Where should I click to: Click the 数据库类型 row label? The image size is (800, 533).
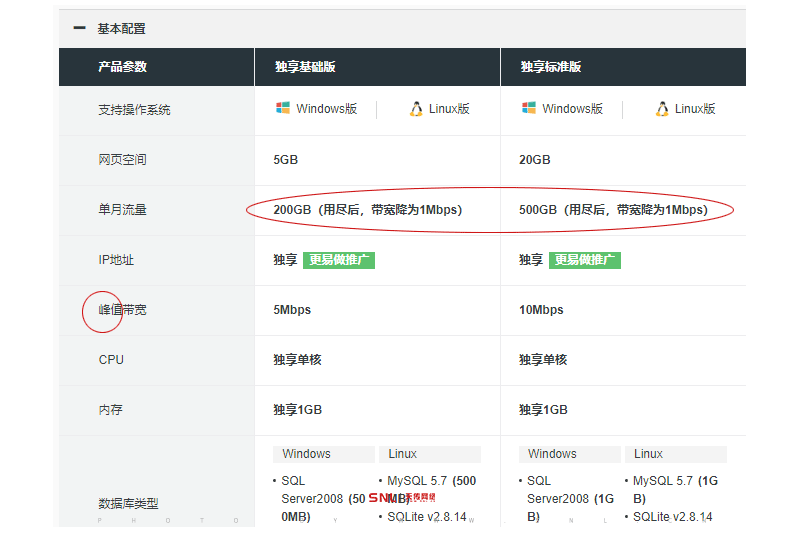[128, 504]
